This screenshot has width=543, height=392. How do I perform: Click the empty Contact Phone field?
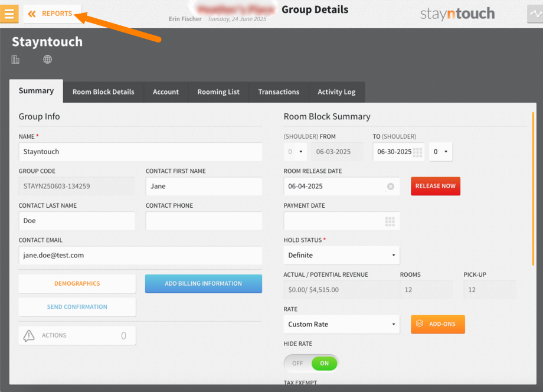(204, 221)
